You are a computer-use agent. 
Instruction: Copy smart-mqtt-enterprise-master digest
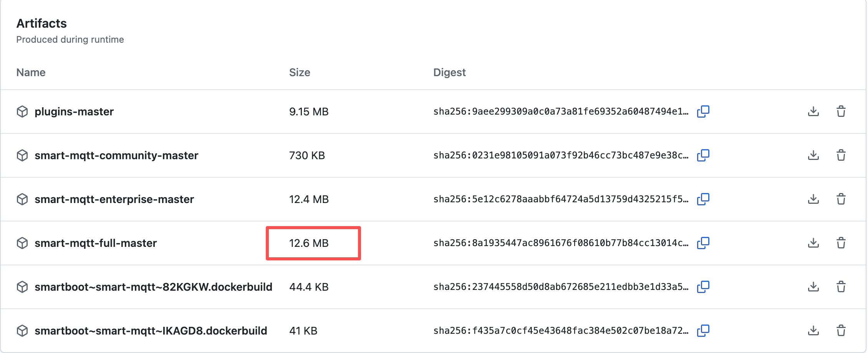(703, 199)
